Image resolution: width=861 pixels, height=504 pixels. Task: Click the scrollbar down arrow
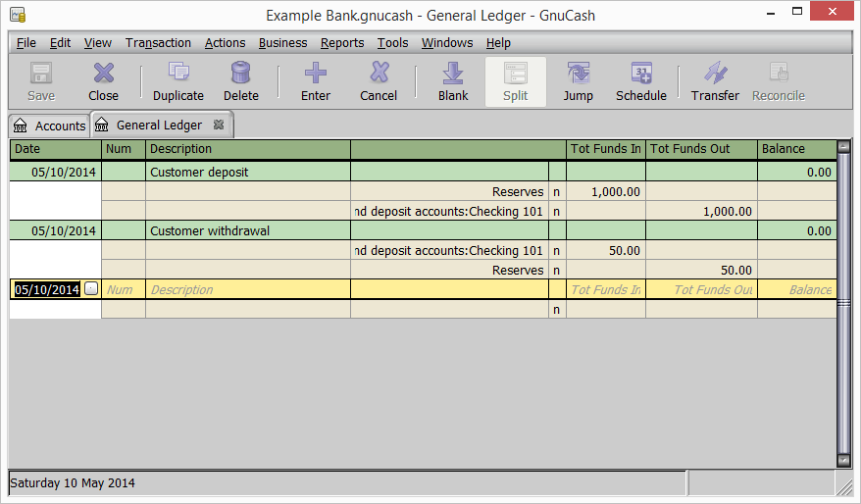tap(843, 460)
